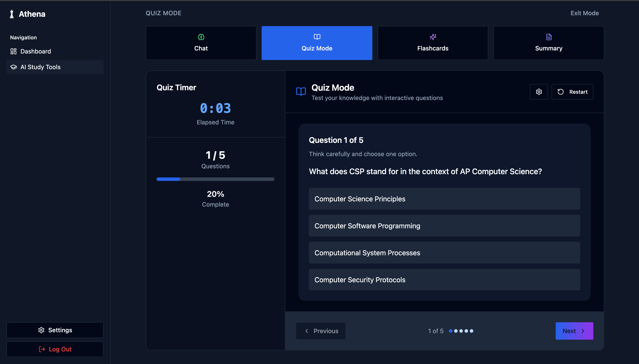Click the Dashboard grid icon in sidebar
This screenshot has width=639, height=364.
click(x=13, y=51)
